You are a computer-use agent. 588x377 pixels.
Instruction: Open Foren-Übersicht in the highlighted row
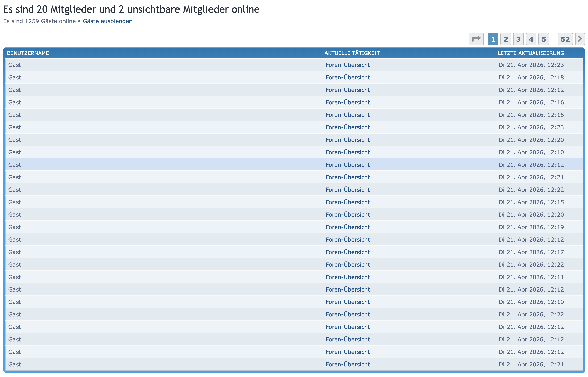point(347,165)
